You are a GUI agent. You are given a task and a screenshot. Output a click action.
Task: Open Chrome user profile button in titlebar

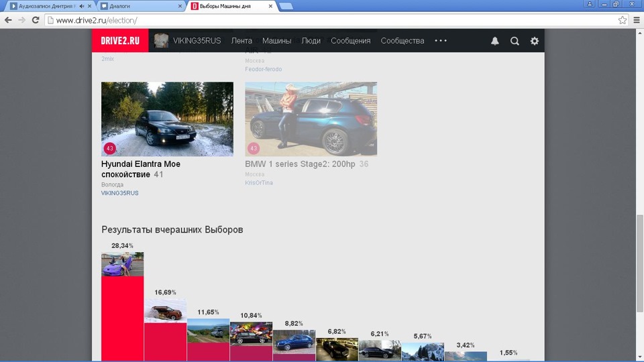tap(590, 4)
